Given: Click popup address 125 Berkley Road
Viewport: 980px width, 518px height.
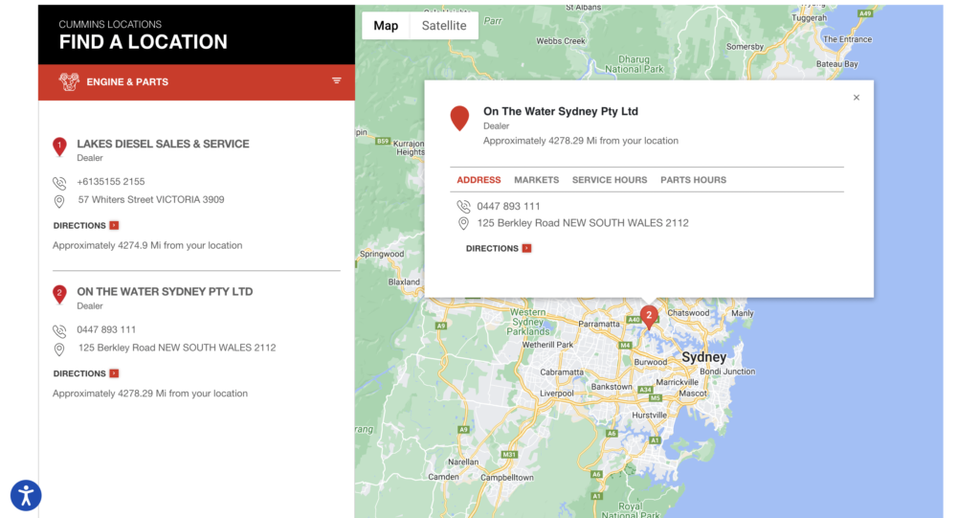Looking at the screenshot, I should (583, 223).
